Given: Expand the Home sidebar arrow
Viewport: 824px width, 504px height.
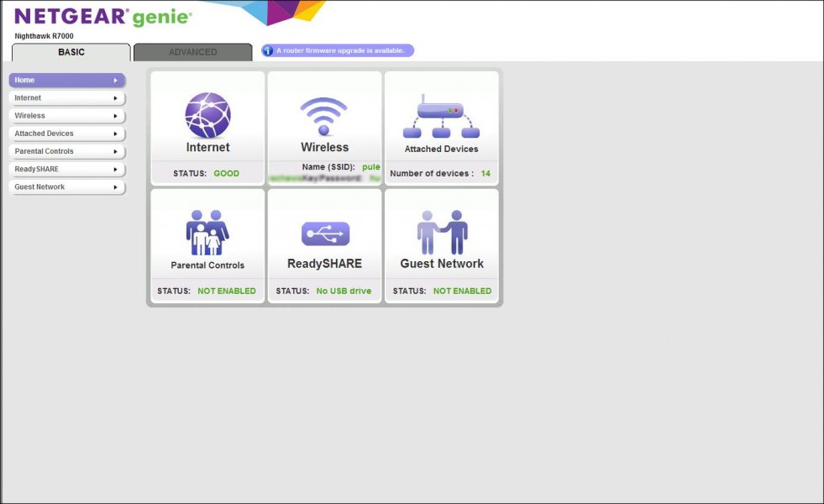Looking at the screenshot, I should click(x=116, y=81).
